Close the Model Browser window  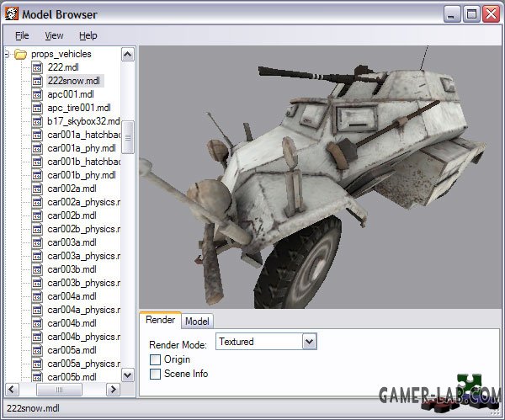[x=491, y=14]
